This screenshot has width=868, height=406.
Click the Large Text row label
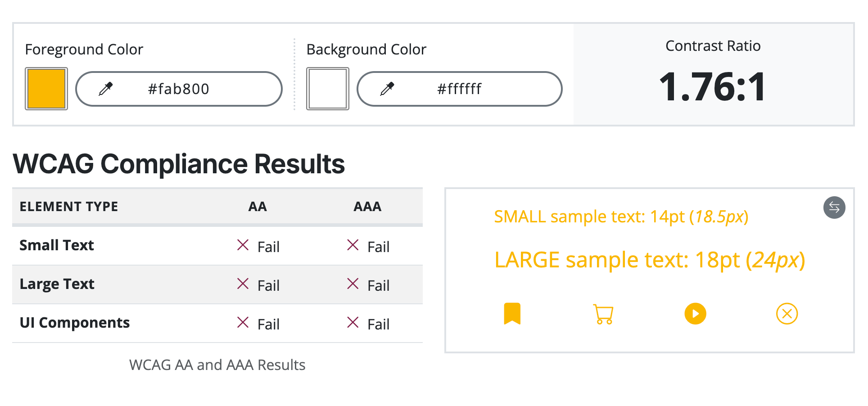coord(57,284)
